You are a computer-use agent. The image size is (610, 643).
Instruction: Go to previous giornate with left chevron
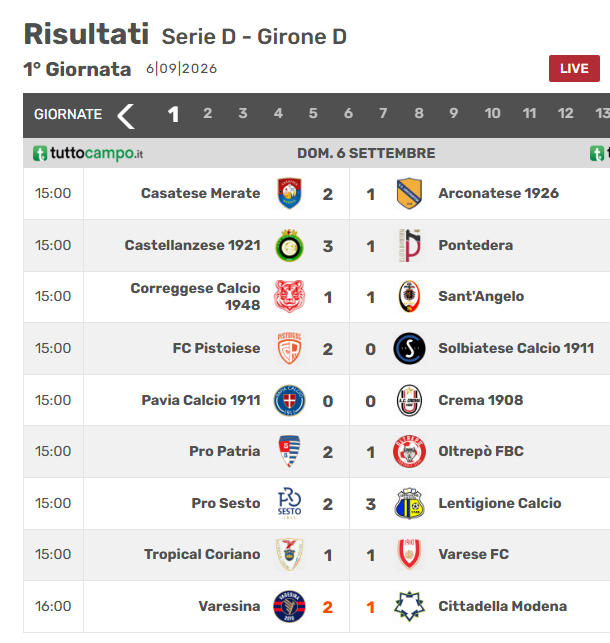(126, 116)
